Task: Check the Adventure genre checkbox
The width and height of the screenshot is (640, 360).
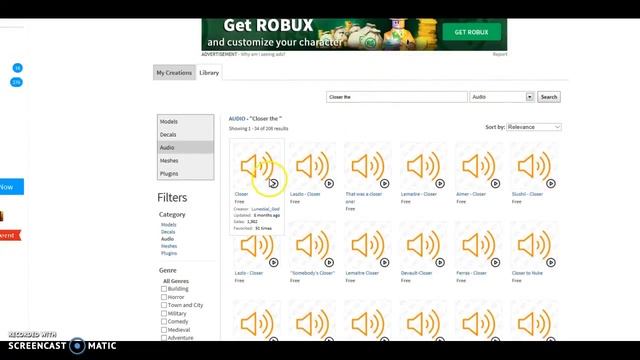Action: point(164,338)
